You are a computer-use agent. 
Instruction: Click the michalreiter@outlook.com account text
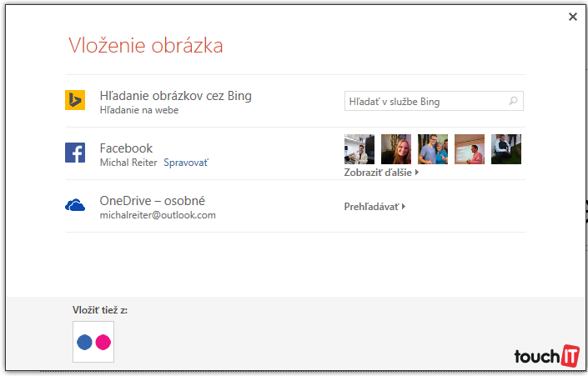(x=158, y=215)
